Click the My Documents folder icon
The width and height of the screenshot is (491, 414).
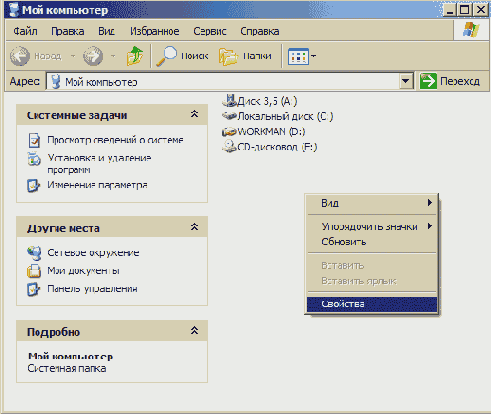[x=34, y=271]
